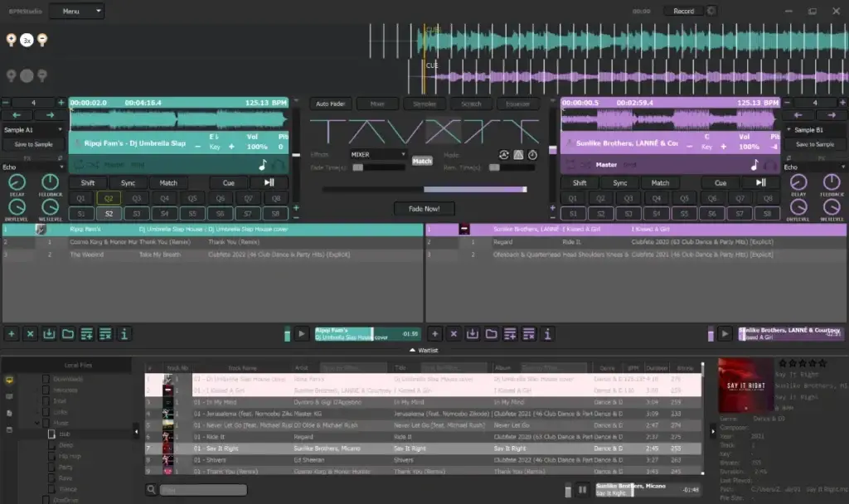849x504 pixels.
Task: Click the stopwatch mode icon in the fader panel
Action: click(533, 155)
